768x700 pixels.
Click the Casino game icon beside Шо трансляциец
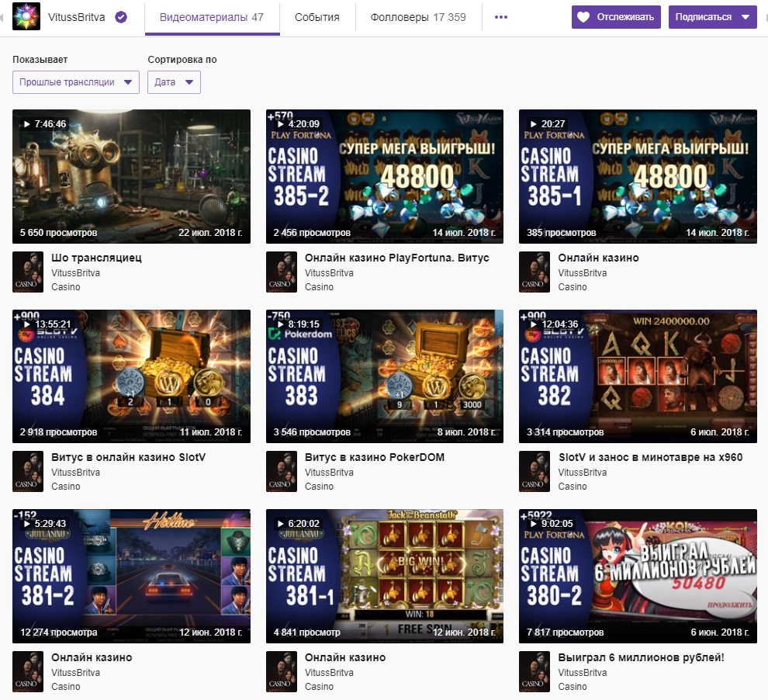point(28,272)
